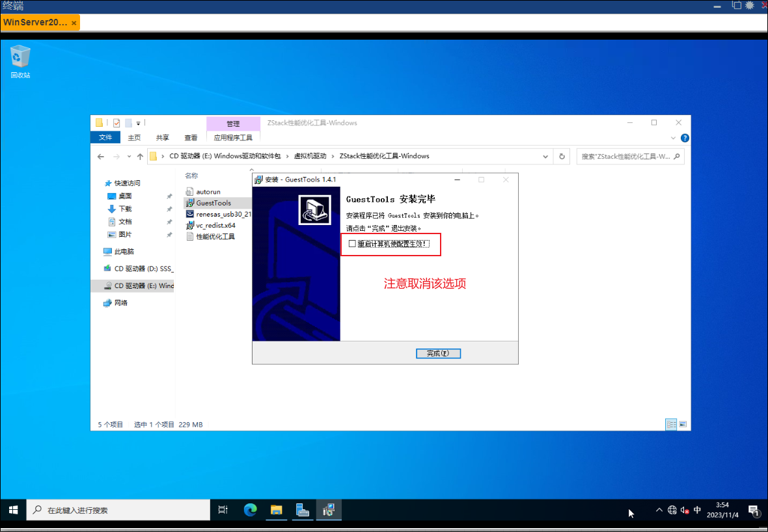Toggle the 中 input method indicator
The image size is (768, 532).
(698, 510)
